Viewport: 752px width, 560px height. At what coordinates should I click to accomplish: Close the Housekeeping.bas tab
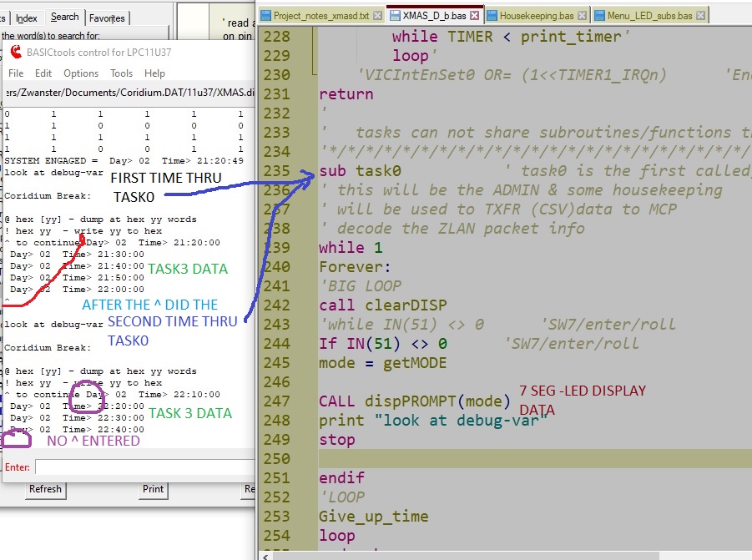[x=582, y=15]
